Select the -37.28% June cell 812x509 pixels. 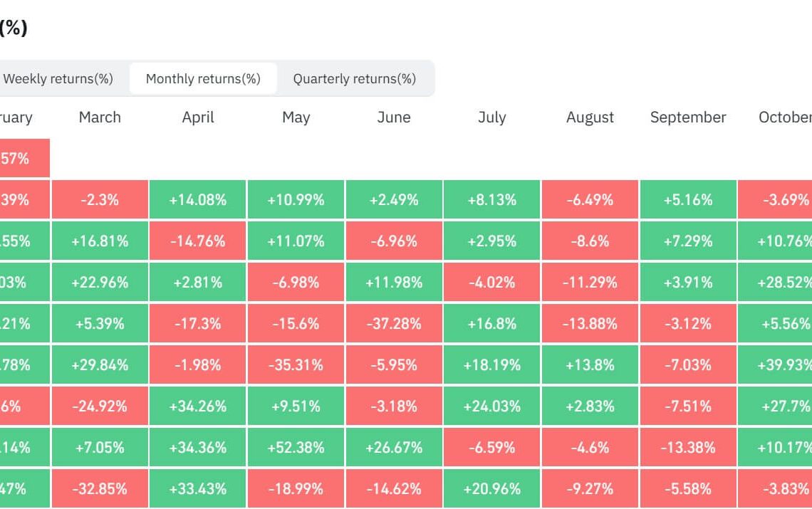pyautogui.click(x=394, y=324)
